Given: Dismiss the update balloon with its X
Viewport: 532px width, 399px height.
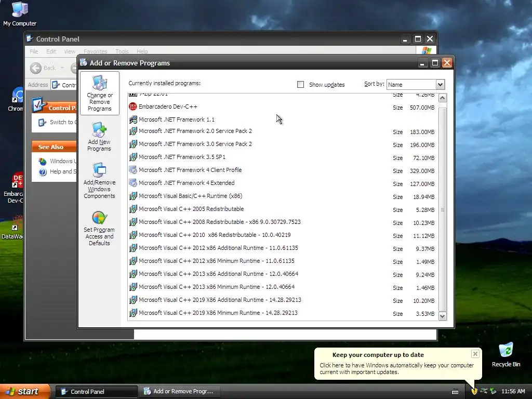Looking at the screenshot, I should click(475, 354).
